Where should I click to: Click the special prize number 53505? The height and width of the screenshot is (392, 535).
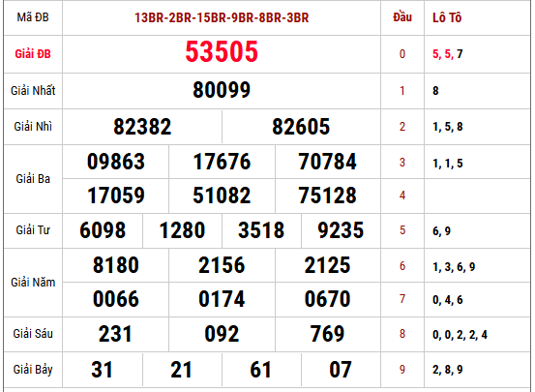tap(222, 52)
